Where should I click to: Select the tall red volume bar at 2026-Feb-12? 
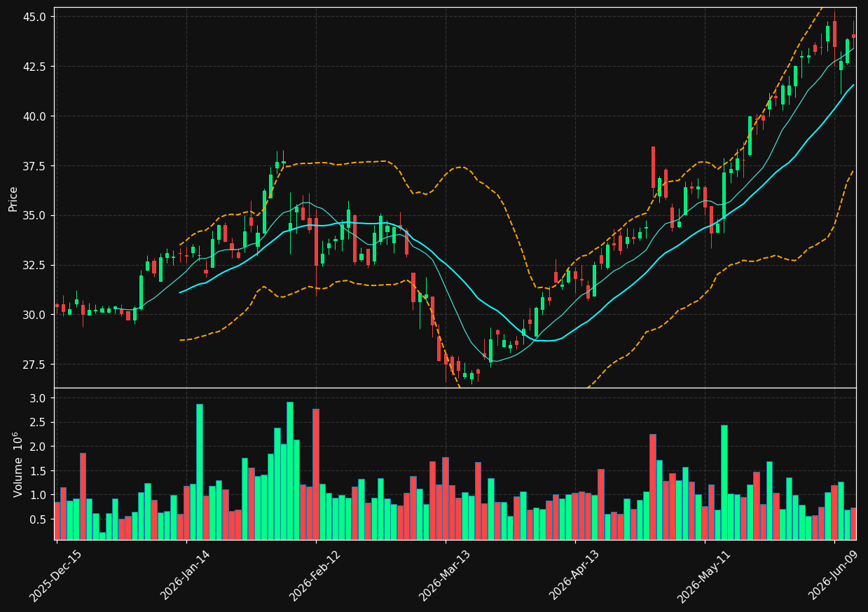(316, 475)
